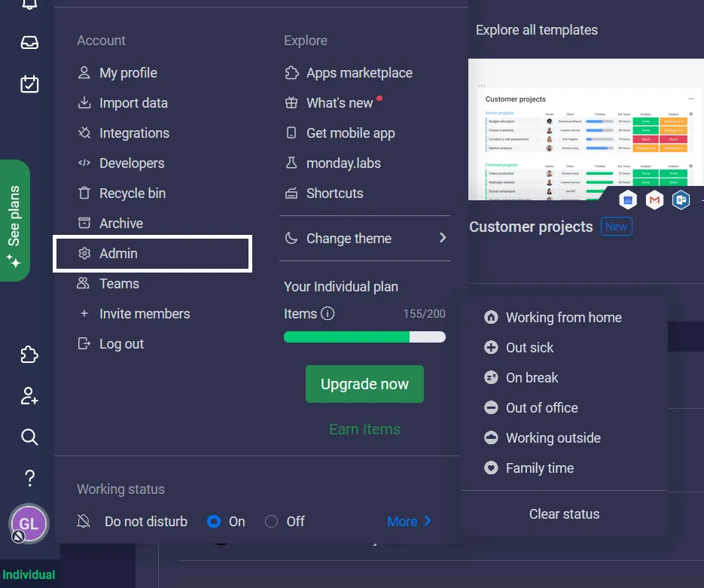Click the Outlook integration icon
The image size is (704, 588).
pos(681,200)
